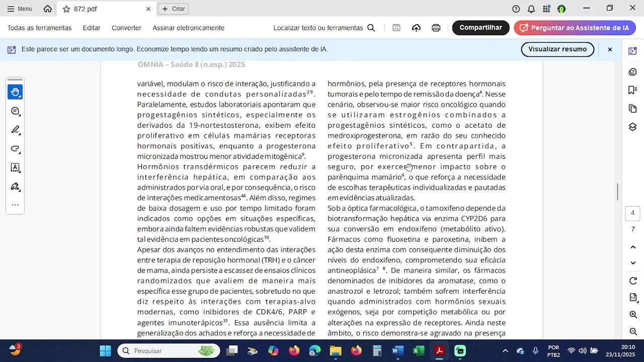Zoom out of document

pyautogui.click(x=633, y=332)
